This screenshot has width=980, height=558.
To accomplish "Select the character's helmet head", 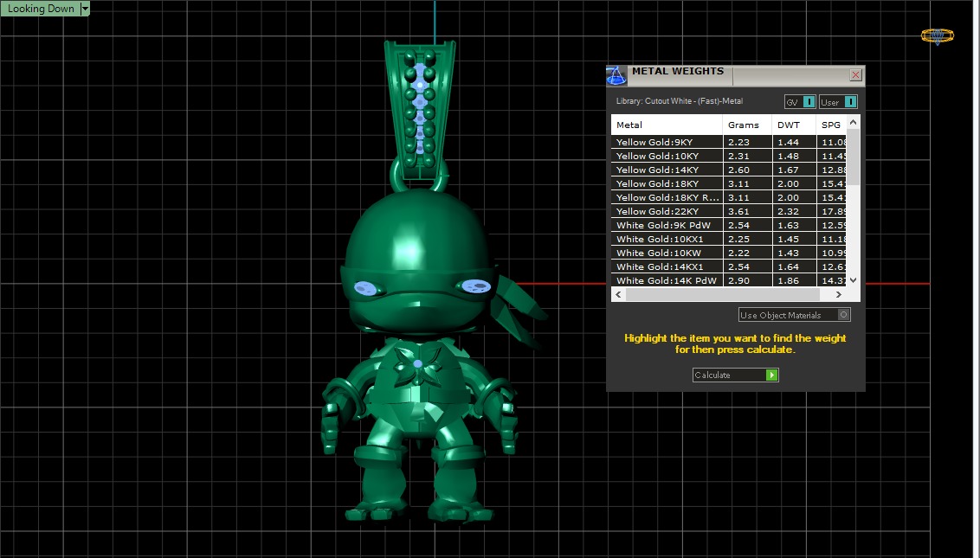I will click(x=419, y=262).
